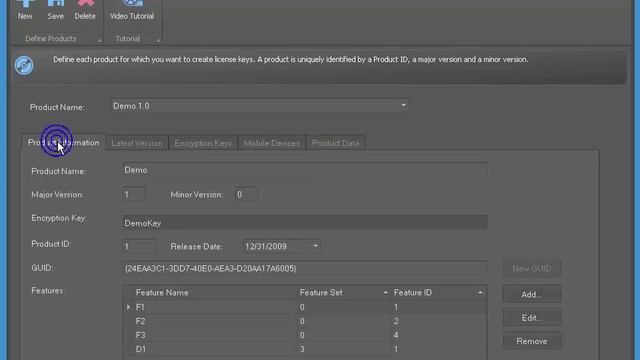Click the row indicator arrow beside F1
640x360 pixels.
(128, 307)
